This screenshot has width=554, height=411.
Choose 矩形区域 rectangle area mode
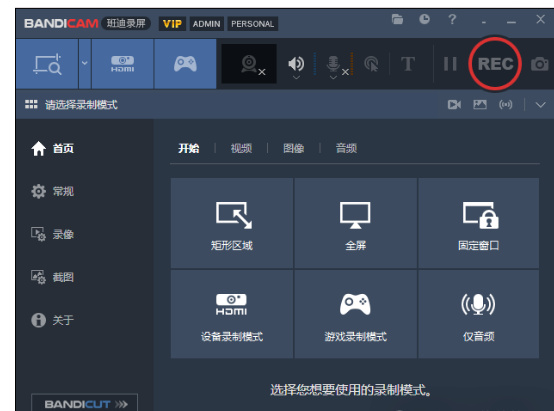click(x=232, y=223)
